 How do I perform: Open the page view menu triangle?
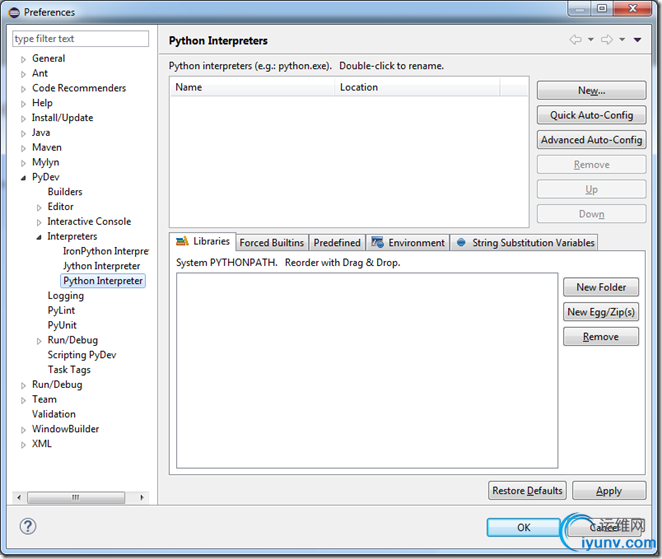coord(638,40)
